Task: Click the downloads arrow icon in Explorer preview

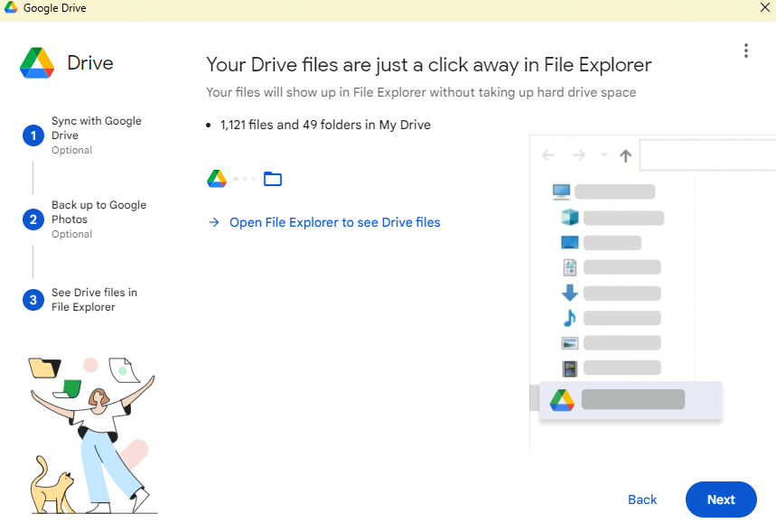Action: click(570, 293)
